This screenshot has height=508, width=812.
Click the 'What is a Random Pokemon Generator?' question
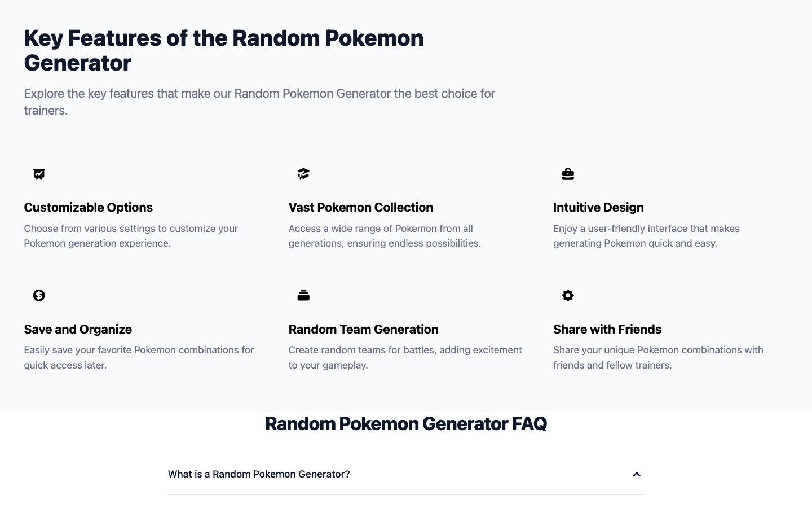[x=259, y=474]
